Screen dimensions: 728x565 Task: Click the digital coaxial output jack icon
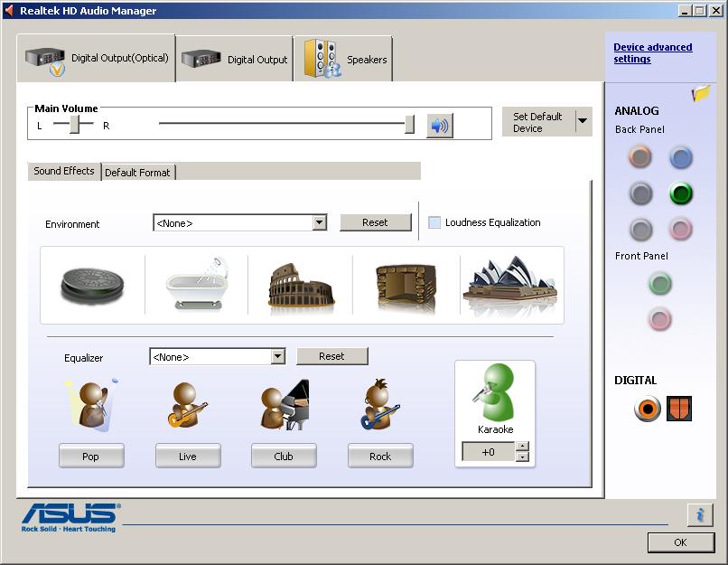(648, 409)
